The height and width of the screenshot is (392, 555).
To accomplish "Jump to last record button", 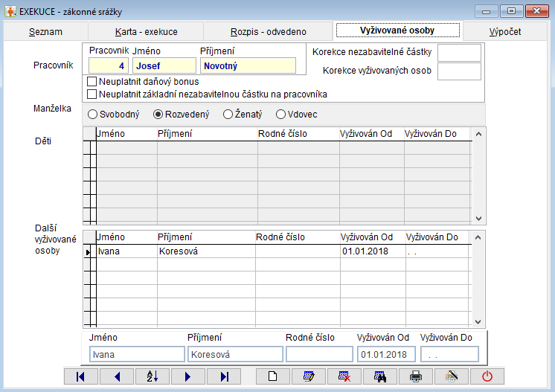I will (x=224, y=376).
